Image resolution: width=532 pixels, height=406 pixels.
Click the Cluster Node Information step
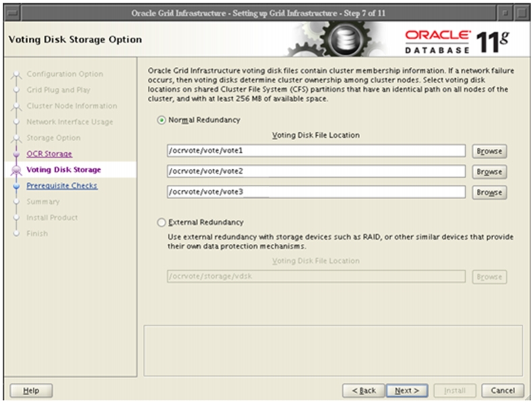click(72, 106)
